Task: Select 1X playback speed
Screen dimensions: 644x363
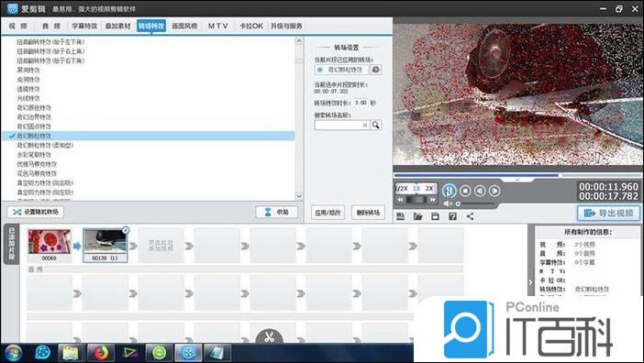Action: point(416,188)
